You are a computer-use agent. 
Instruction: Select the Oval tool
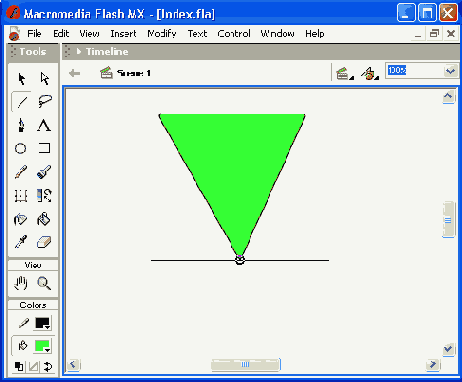(21, 148)
